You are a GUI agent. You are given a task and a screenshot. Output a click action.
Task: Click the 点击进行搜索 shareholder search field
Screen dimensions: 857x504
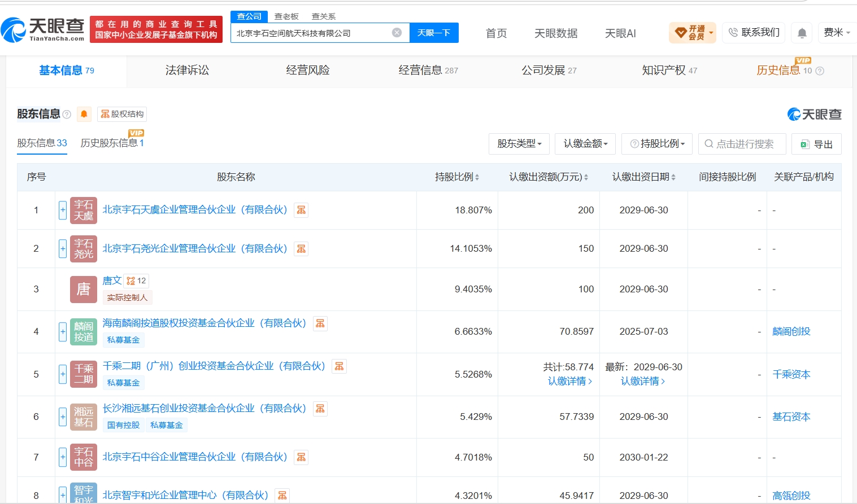pos(742,144)
